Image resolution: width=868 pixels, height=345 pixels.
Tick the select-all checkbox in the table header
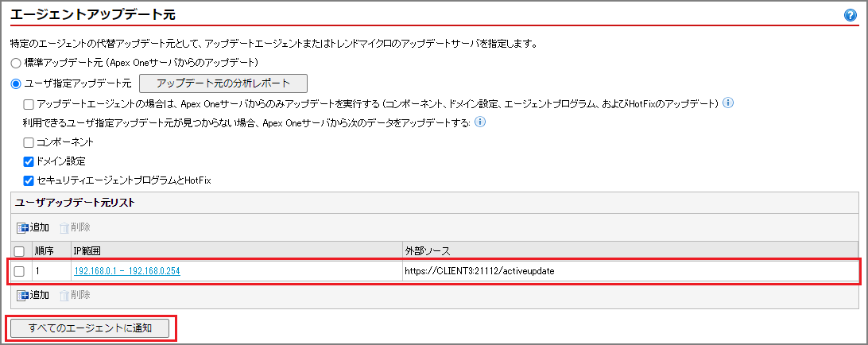pyautogui.click(x=19, y=252)
